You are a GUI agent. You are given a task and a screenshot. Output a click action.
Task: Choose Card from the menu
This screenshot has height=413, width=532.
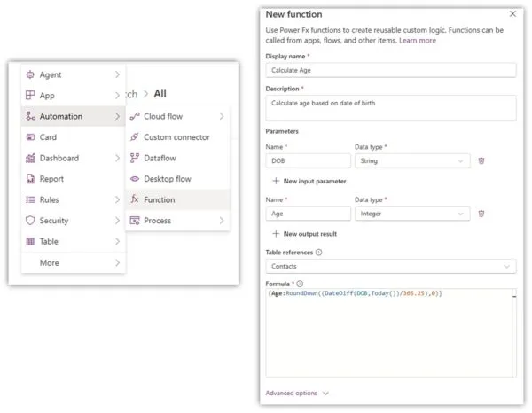click(x=74, y=137)
